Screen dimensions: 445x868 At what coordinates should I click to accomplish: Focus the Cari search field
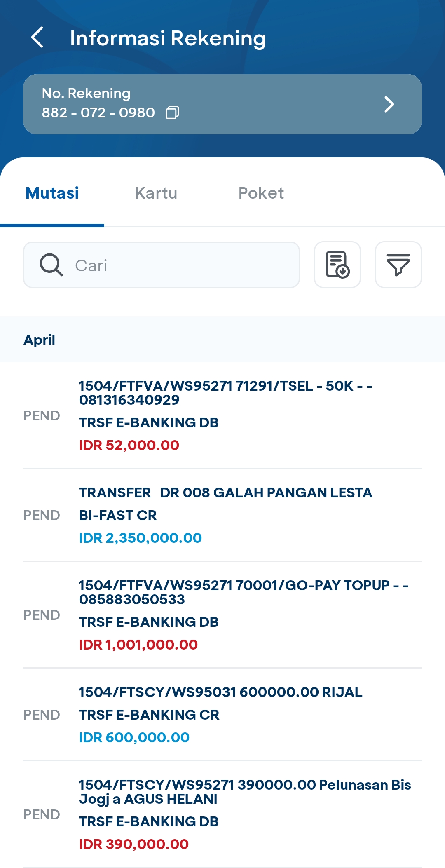pyautogui.click(x=181, y=265)
